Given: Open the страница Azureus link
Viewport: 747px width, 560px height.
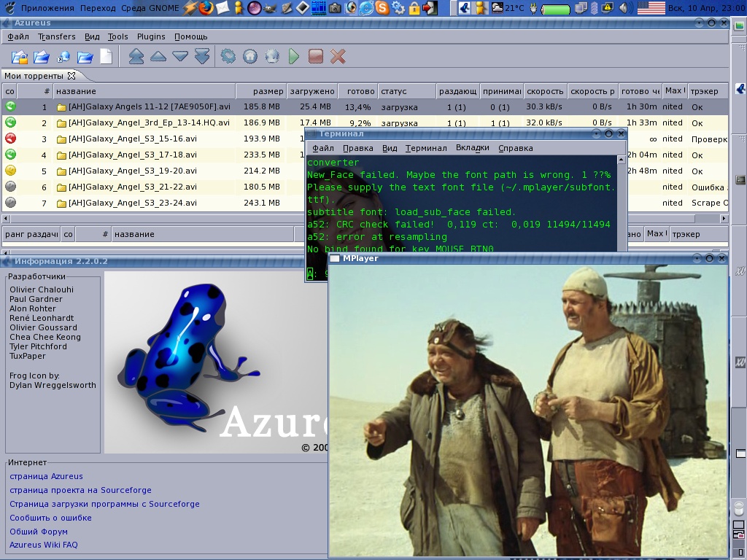Looking at the screenshot, I should 46,476.
